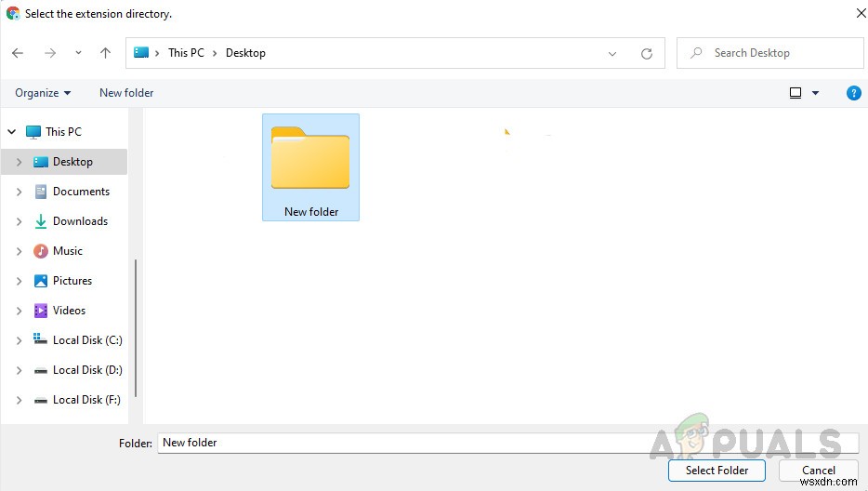Cancel the directory selection dialog

[x=818, y=471]
